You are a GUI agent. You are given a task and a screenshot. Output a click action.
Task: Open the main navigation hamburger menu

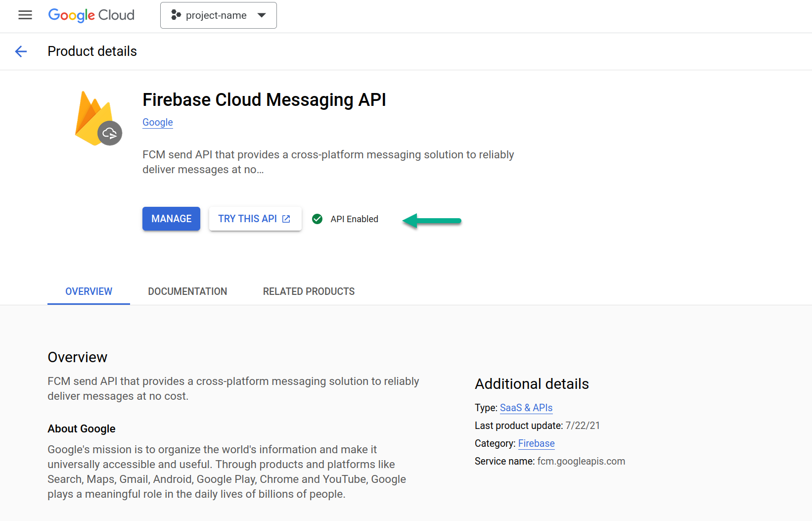point(25,15)
